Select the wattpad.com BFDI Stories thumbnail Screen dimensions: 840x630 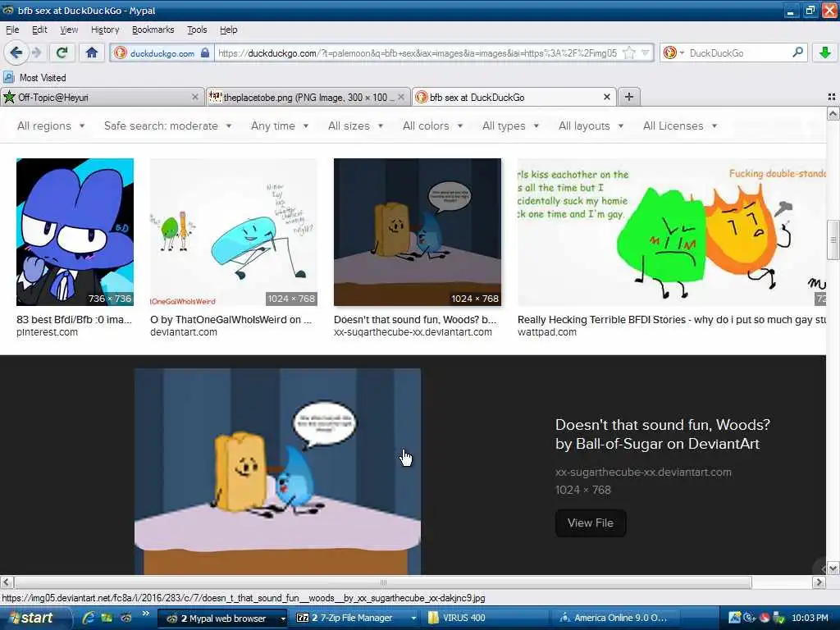click(672, 232)
